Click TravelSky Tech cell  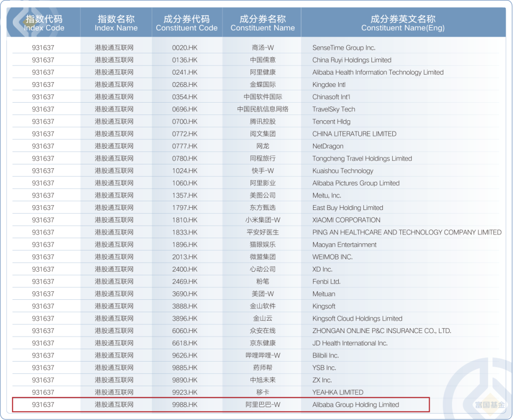click(x=334, y=109)
